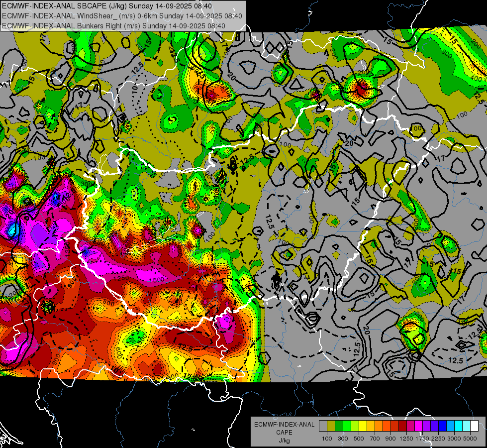The image size is (487, 448).
Task: Click the dark green legend swatch
Action: (x=339, y=426)
